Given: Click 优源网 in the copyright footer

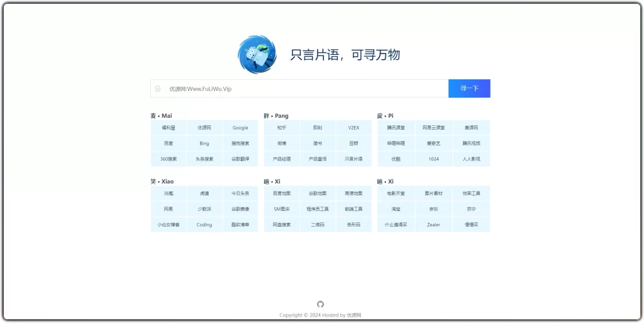Looking at the screenshot, I should tap(354, 315).
